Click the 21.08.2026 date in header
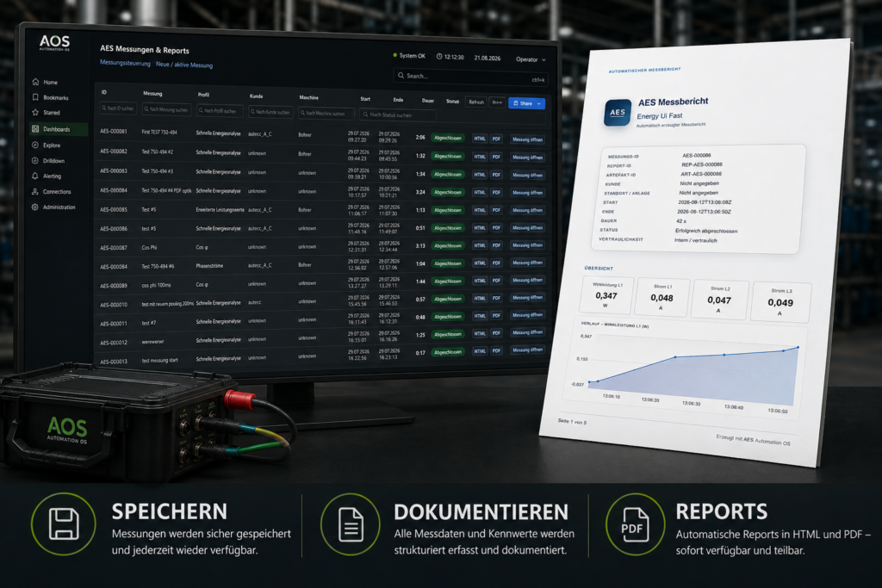Image resolution: width=882 pixels, height=588 pixels. click(488, 58)
